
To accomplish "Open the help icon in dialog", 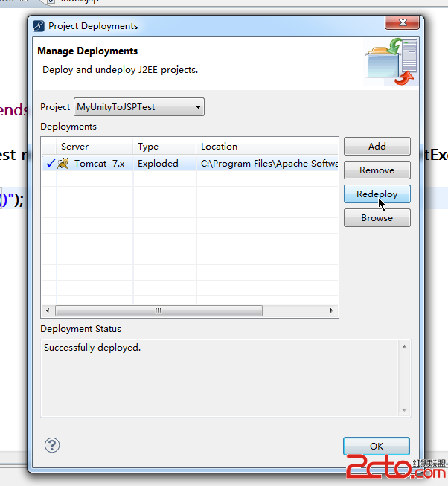I will 52,445.
